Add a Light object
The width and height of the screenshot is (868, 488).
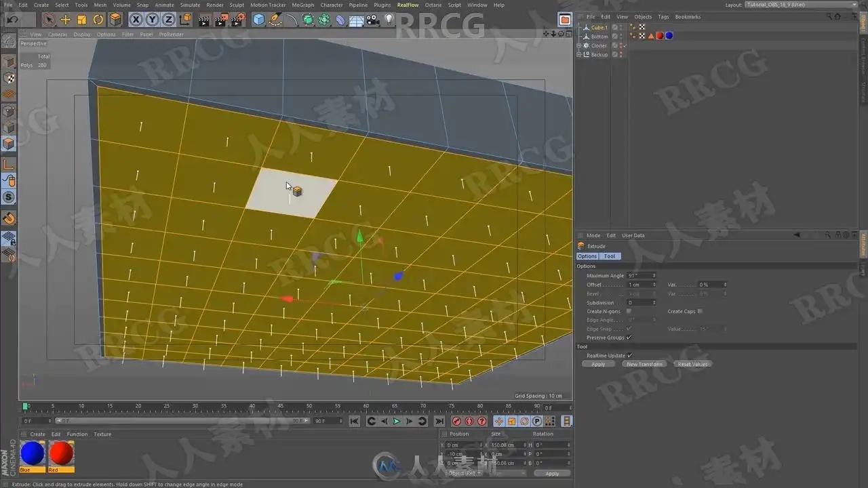(389, 20)
